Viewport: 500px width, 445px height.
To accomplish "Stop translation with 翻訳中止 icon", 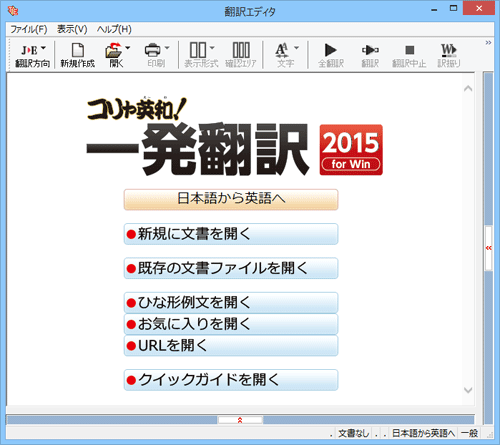I will click(x=409, y=50).
